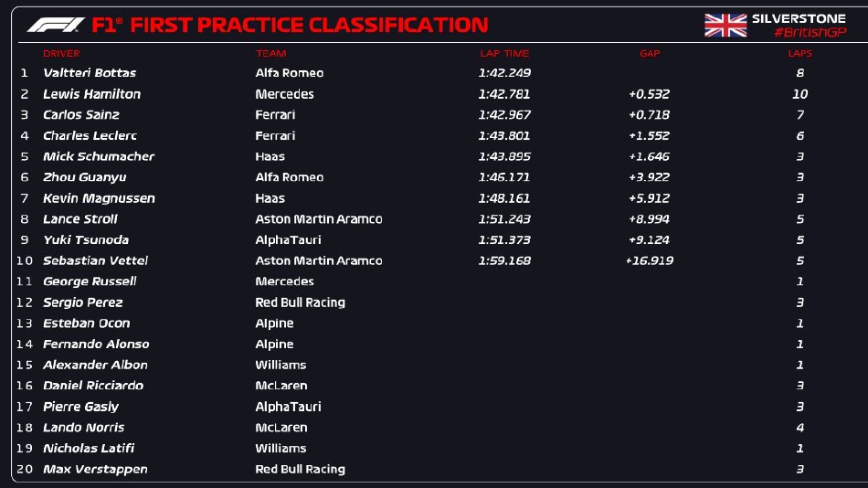Click Max Verstappen in position 20

[95, 470]
